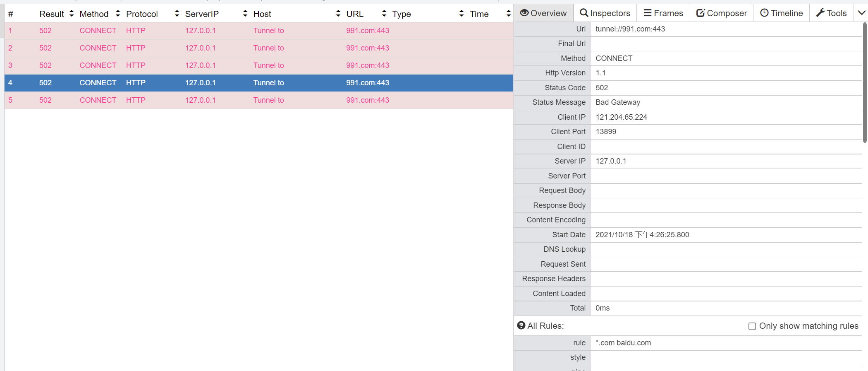Click the Start Date value
The height and width of the screenshot is (371, 868).
642,235
